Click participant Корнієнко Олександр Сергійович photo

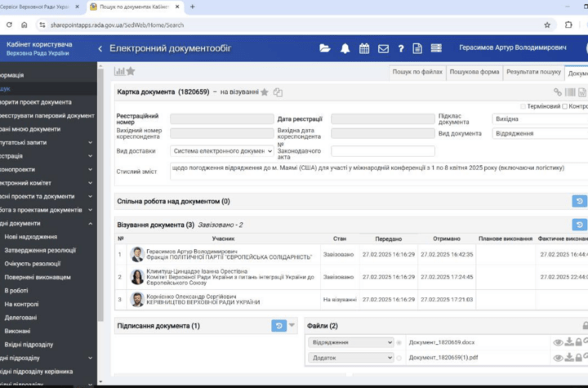tap(137, 300)
